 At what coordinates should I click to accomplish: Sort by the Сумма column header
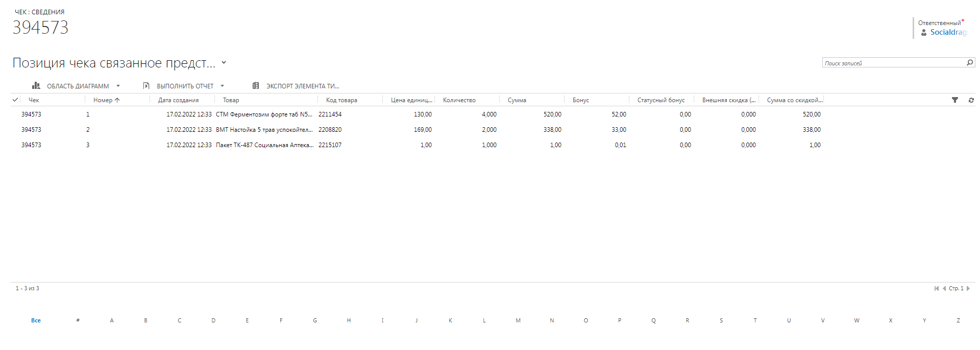tap(517, 100)
